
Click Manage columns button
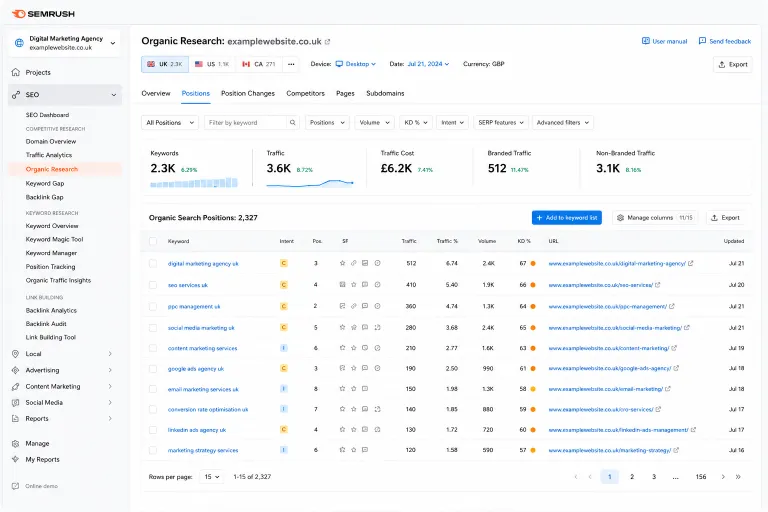(656, 218)
